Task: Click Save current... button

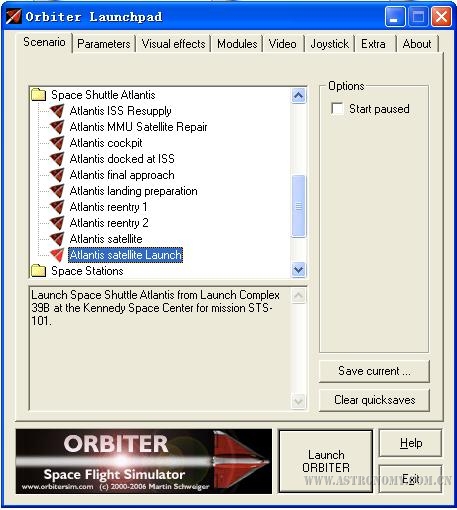Action: pos(374,371)
